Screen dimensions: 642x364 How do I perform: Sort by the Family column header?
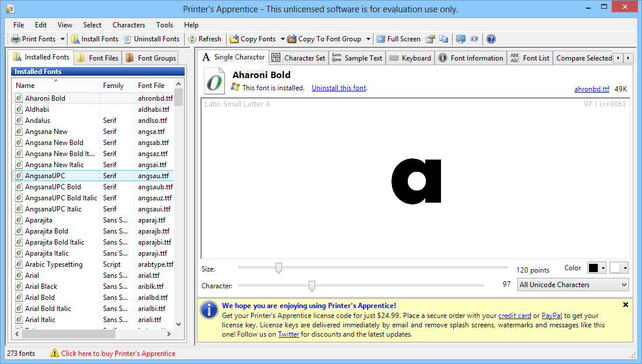pos(117,85)
